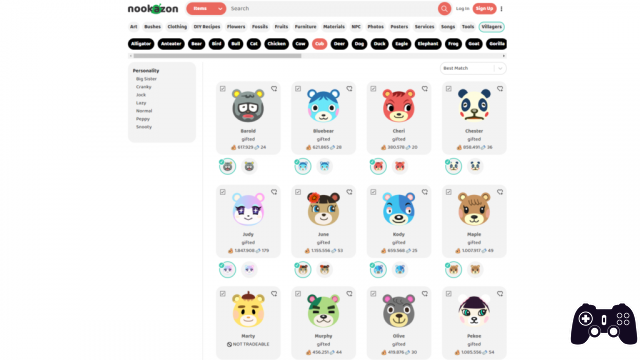Select second Bluebear variant icon
This screenshot has width=640, height=360.
pos(324,166)
